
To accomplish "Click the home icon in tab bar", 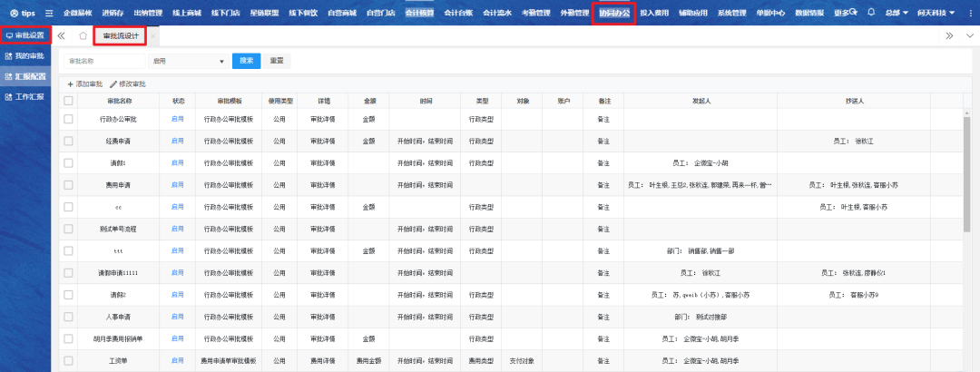I will 83,35.
